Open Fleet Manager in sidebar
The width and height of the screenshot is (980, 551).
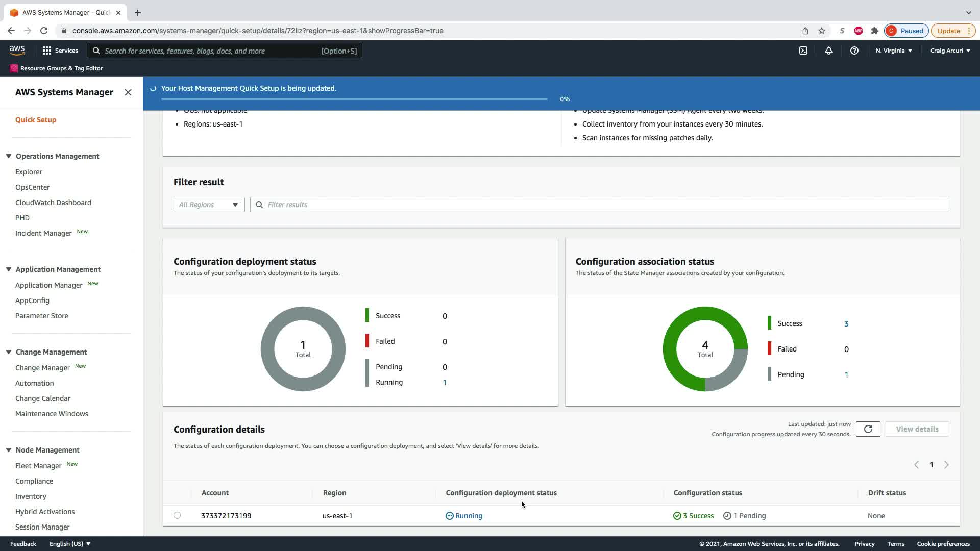38,466
